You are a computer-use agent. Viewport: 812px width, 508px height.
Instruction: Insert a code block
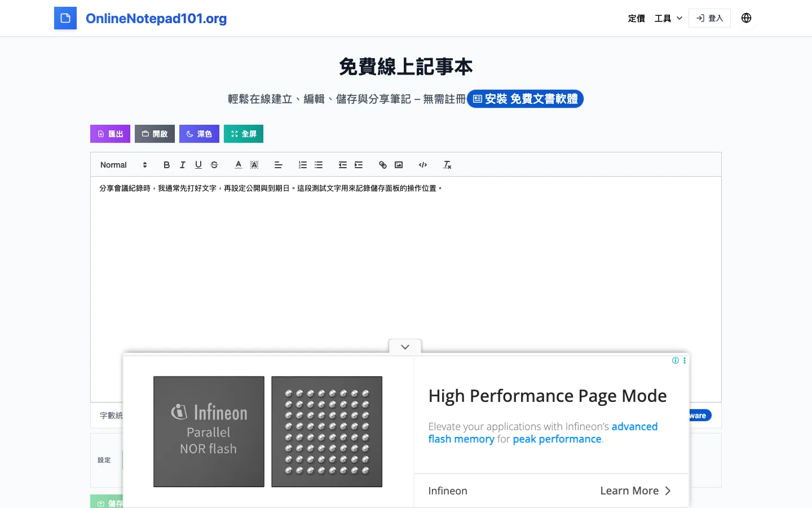point(423,165)
